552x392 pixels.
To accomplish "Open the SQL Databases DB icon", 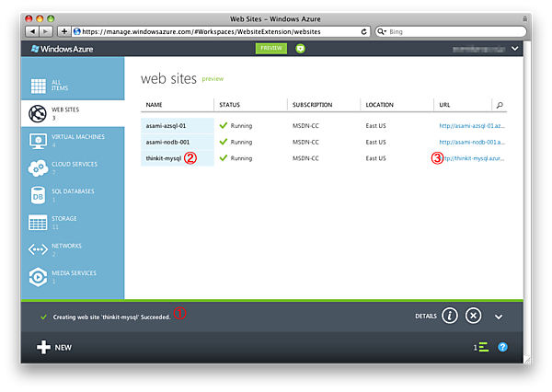I will coord(38,195).
